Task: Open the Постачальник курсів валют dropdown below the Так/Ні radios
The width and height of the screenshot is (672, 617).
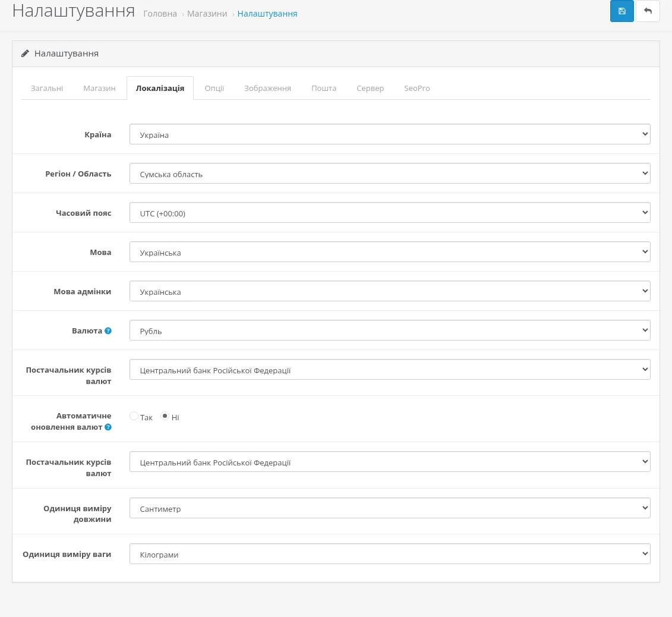Action: [x=390, y=462]
